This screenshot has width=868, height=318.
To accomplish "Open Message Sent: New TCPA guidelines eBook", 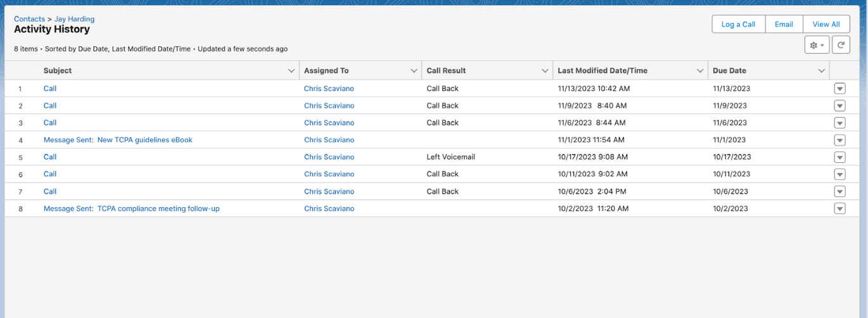I will tap(118, 140).
